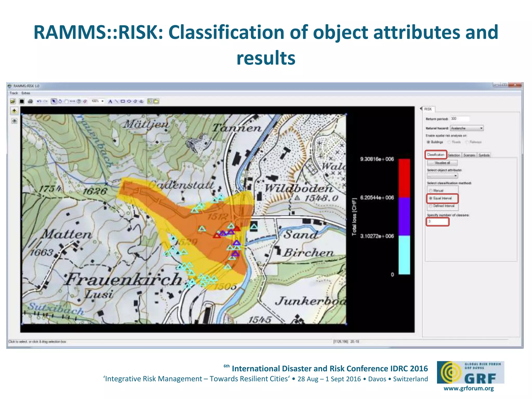This screenshot has width=532, height=399.
Task: Select the Roads radio button
Action: pos(449,142)
